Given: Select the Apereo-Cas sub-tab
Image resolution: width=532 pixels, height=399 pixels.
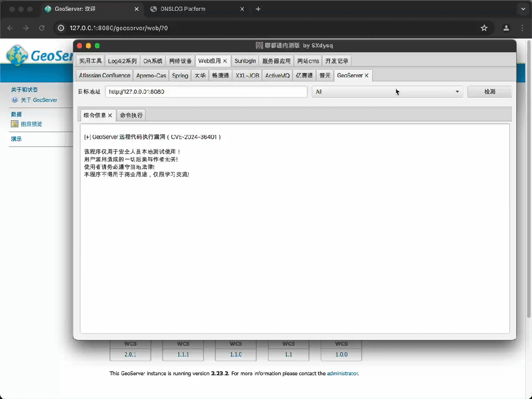Looking at the screenshot, I should (x=151, y=75).
